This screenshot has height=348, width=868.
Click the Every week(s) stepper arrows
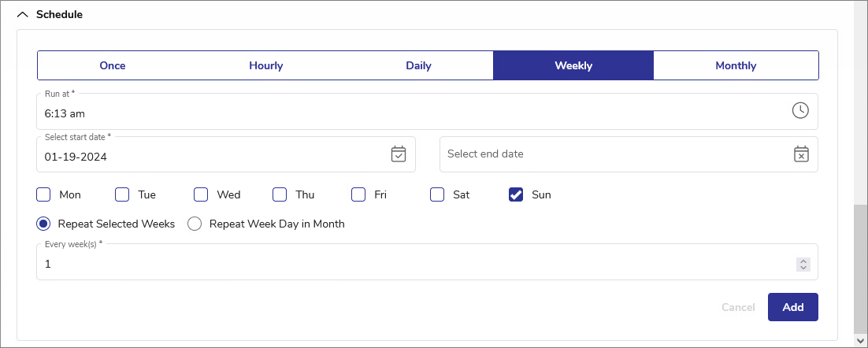coord(803,265)
